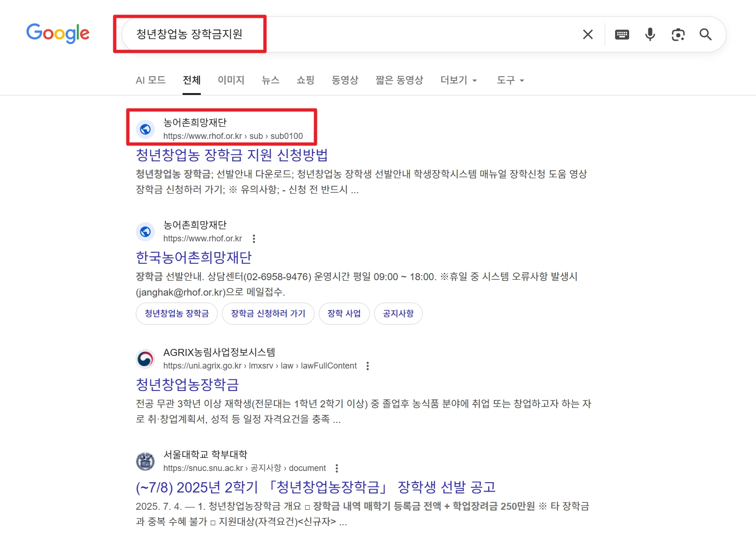Open three-dot menu beside 한국농어촌희망재단 result
The image size is (756, 543).
254,239
